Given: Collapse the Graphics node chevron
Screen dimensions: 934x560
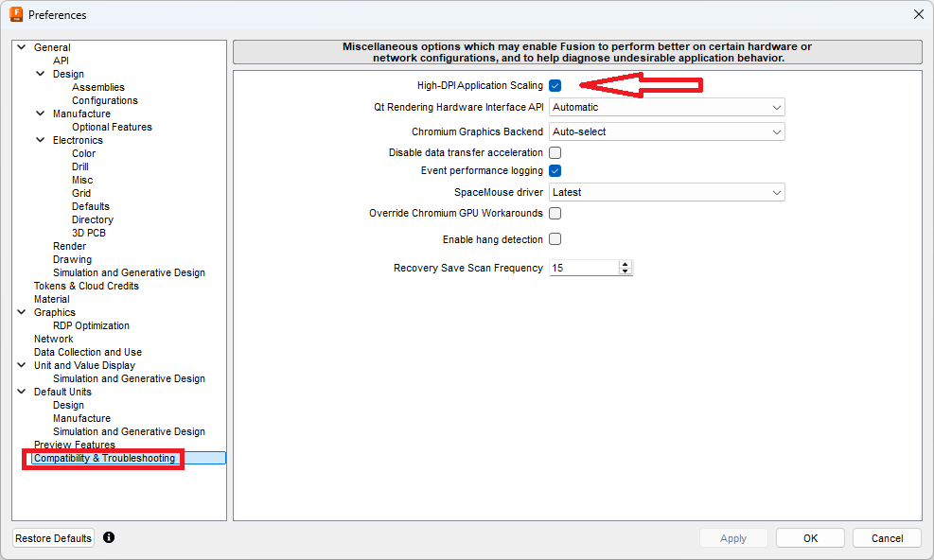Looking at the screenshot, I should [22, 312].
